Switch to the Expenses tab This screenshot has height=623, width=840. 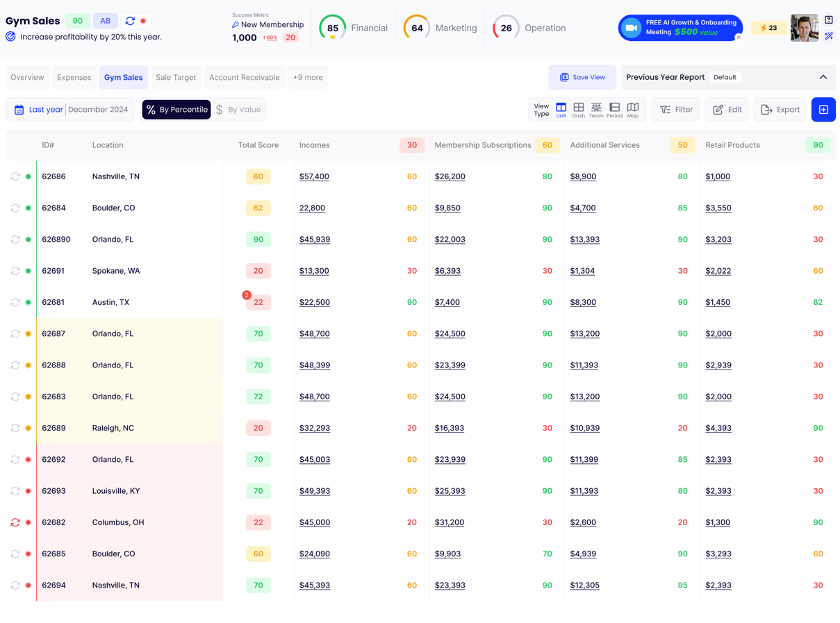tap(74, 77)
